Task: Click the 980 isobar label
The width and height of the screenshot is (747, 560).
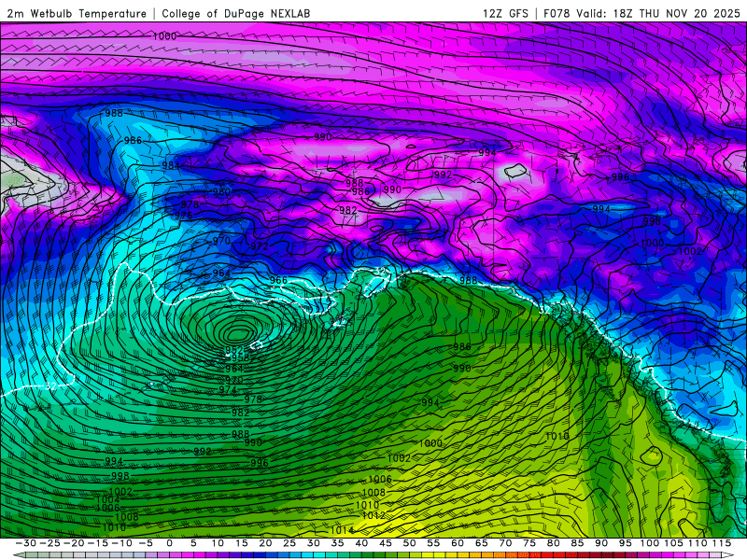Action: [x=221, y=192]
